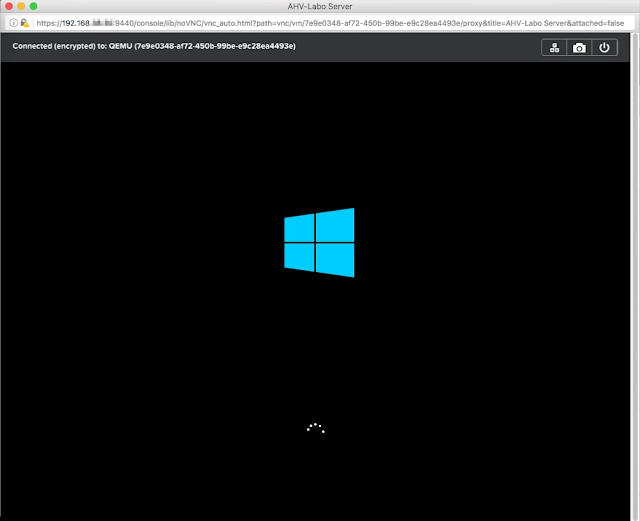This screenshot has height=521, width=640.
Task: Minimize the window with yellow button
Action: [x=21, y=6]
